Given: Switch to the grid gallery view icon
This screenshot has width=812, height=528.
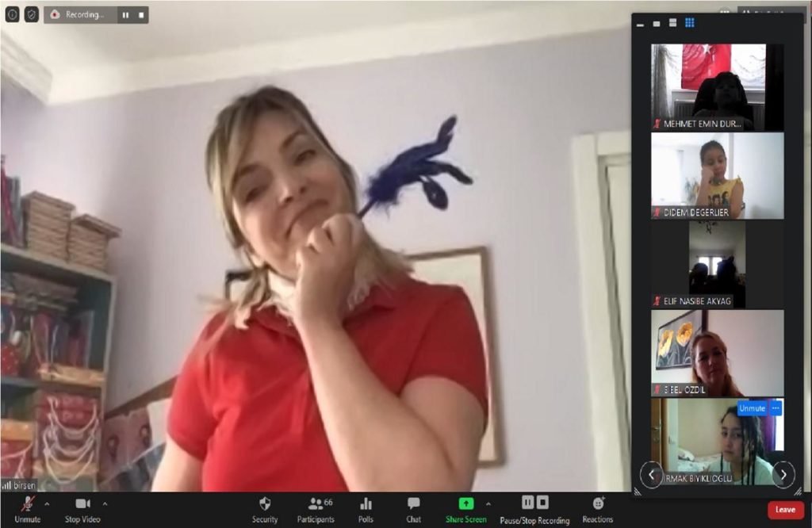Looking at the screenshot, I should click(x=690, y=23).
